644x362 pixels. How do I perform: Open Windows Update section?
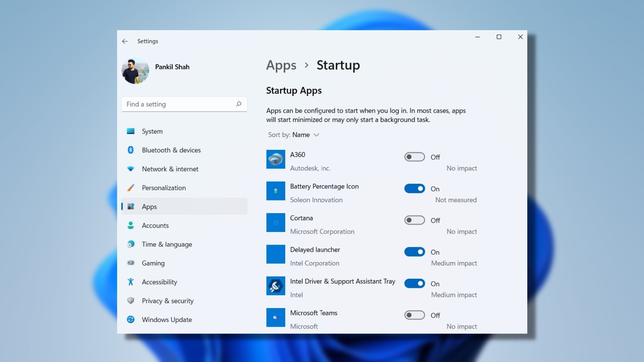[184, 319]
